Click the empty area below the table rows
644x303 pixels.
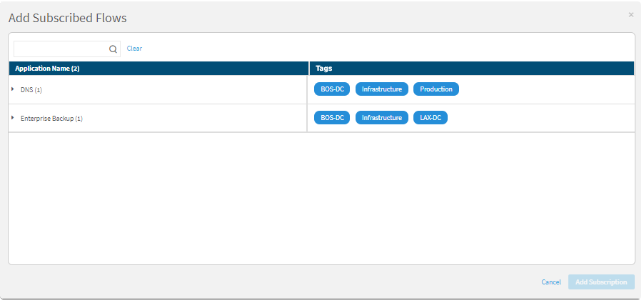(321, 200)
